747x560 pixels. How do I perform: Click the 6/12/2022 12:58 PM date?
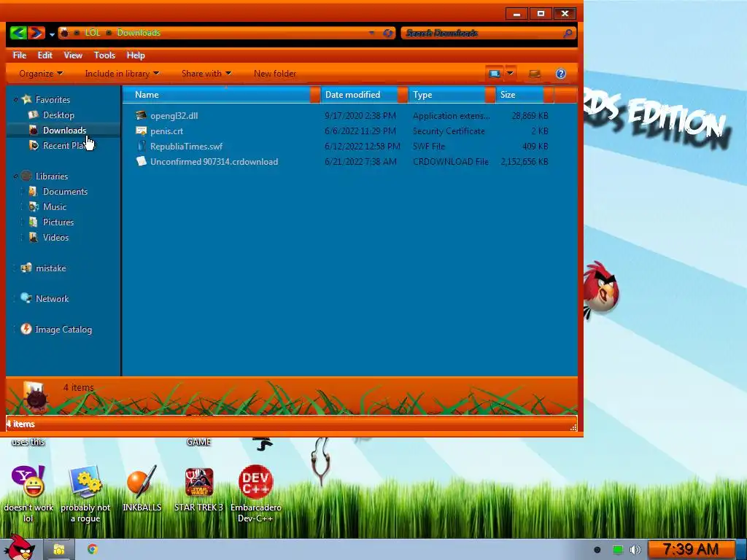tap(363, 146)
